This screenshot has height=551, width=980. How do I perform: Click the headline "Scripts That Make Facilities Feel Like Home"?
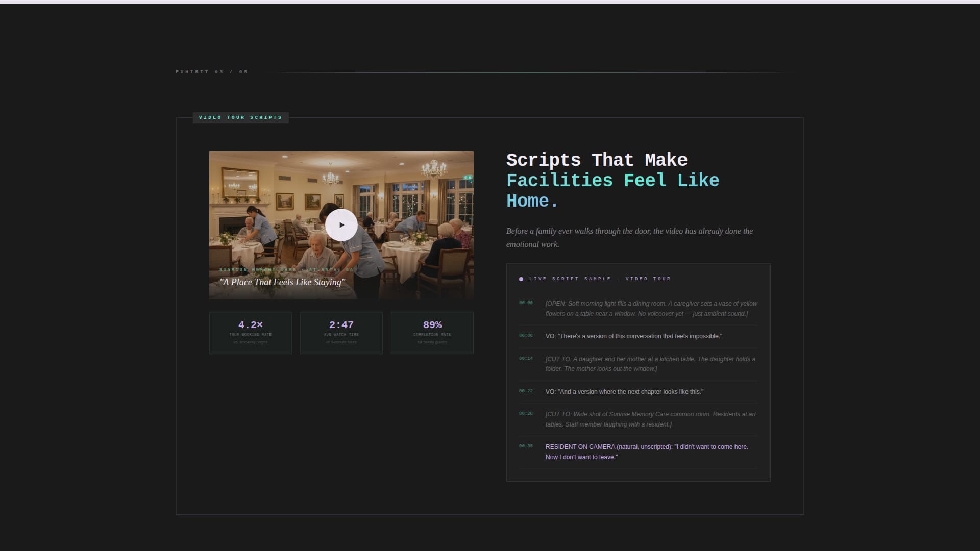[x=612, y=180]
